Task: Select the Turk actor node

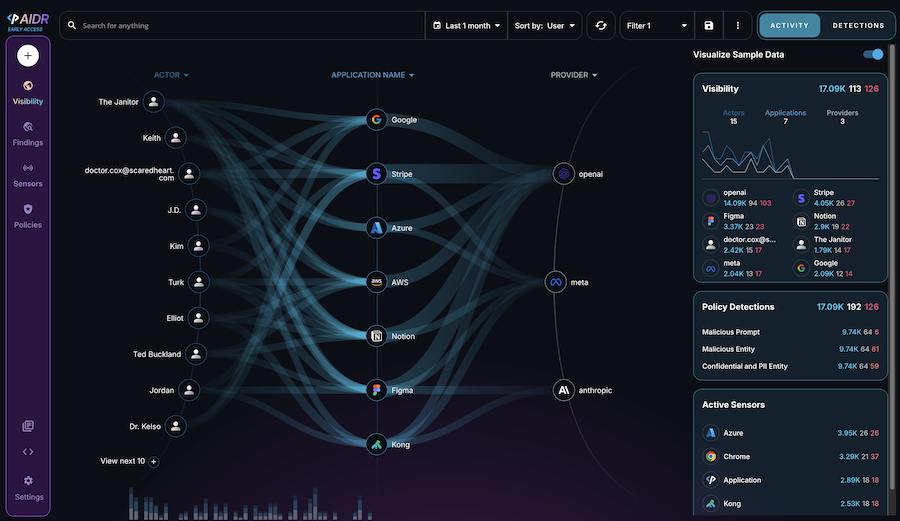Action: tap(199, 282)
